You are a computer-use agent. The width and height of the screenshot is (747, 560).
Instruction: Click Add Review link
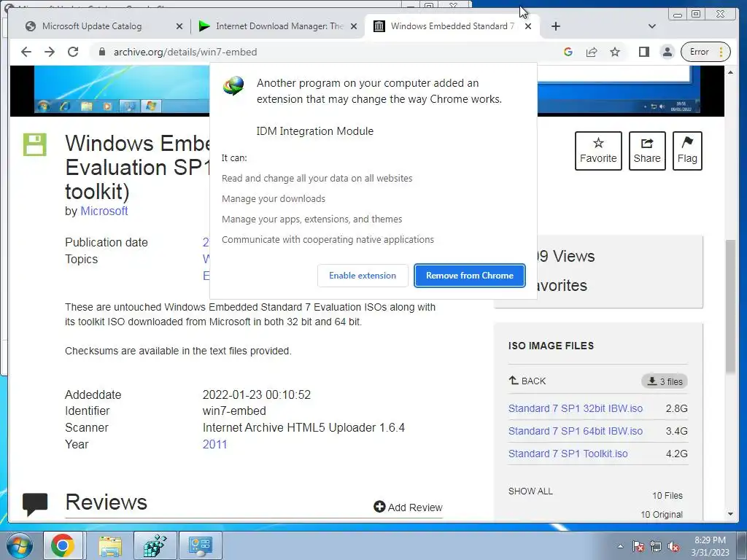(409, 507)
